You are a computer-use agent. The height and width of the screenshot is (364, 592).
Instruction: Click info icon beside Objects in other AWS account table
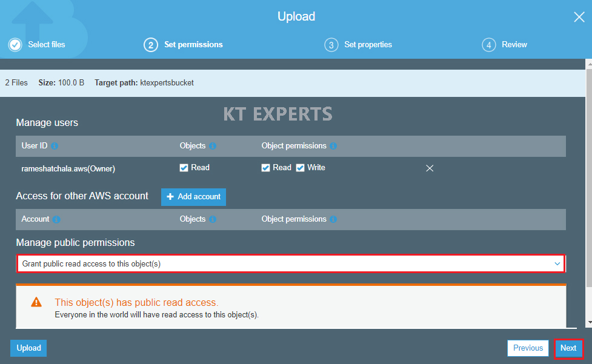[x=213, y=219]
